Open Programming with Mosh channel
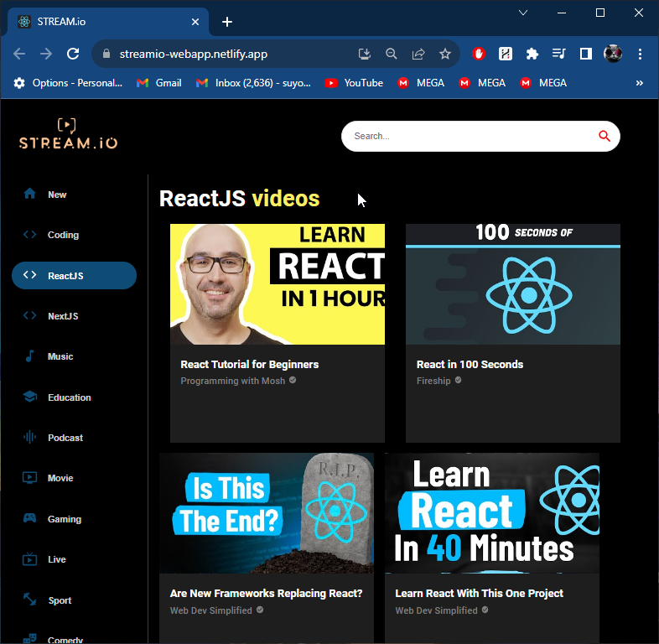Screen dimensions: 659x644 point(233,381)
